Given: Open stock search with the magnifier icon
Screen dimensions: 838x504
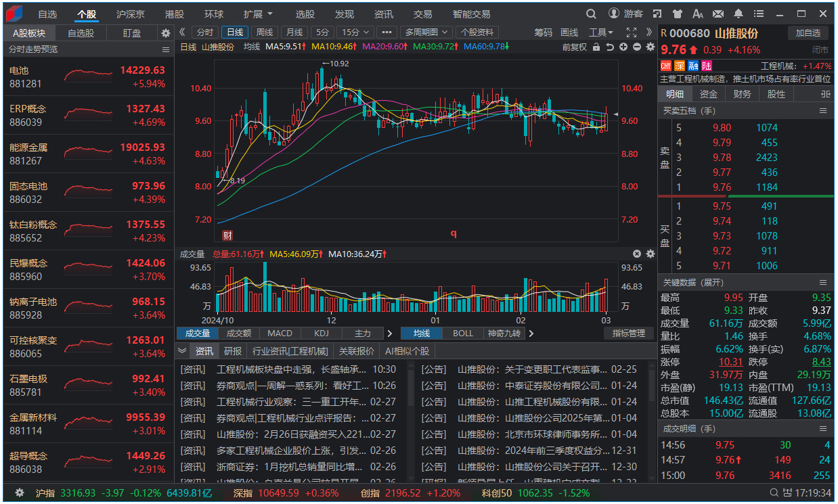Looking at the screenshot, I should coord(591,14).
